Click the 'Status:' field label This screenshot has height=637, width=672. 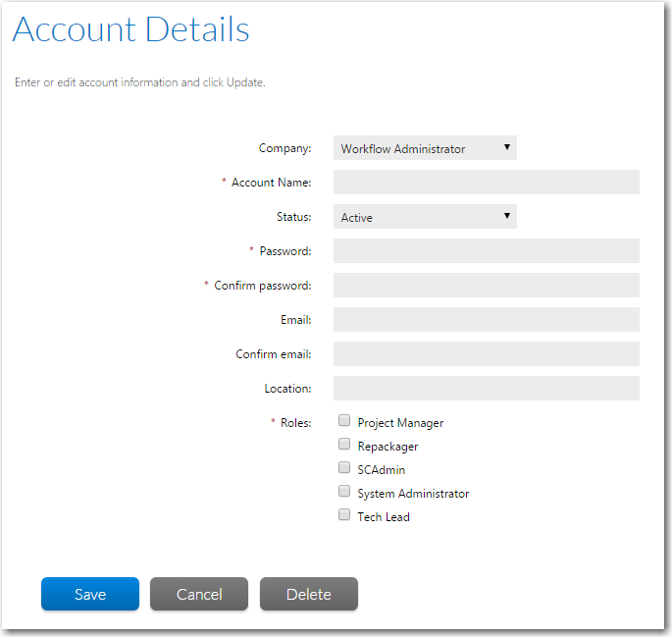(293, 217)
